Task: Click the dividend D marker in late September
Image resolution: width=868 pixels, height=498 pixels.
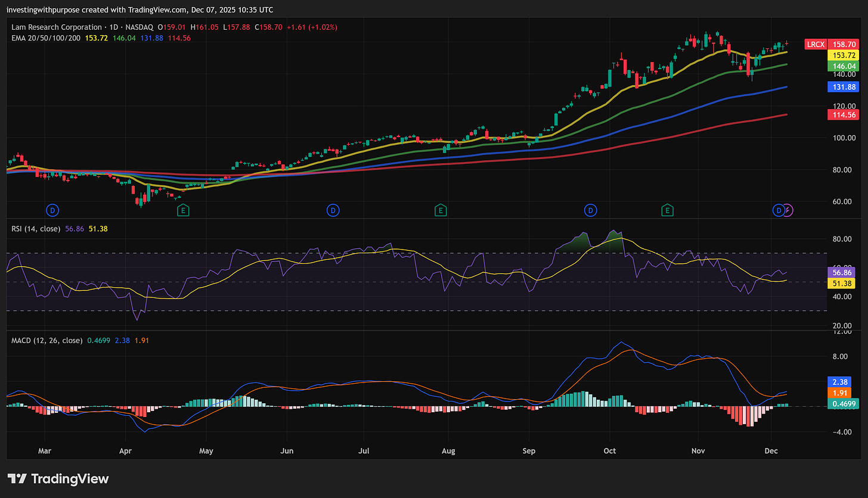Action: pyautogui.click(x=590, y=210)
